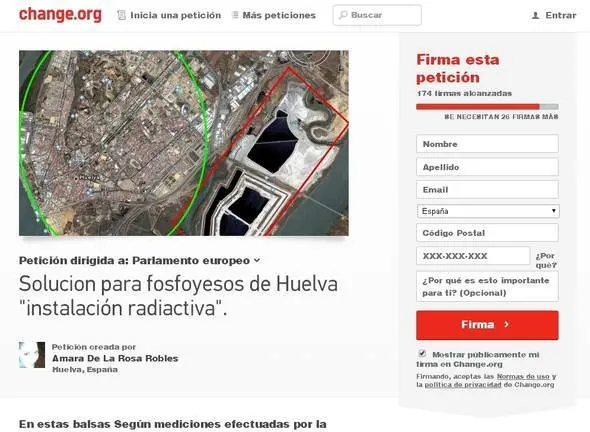This screenshot has width=590, height=432.
Task: Click the document icon beside Inicia una petición
Action: click(121, 15)
